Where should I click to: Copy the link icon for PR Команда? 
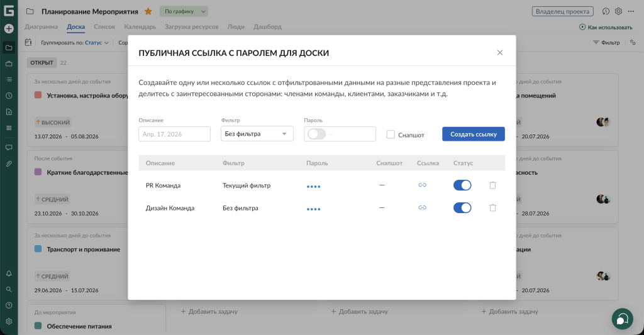[x=422, y=185]
